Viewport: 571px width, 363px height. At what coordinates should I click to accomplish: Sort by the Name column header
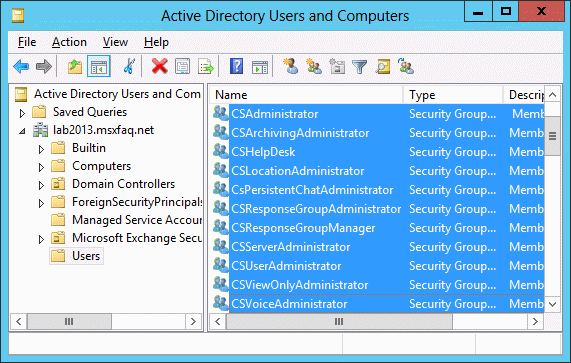click(x=307, y=95)
